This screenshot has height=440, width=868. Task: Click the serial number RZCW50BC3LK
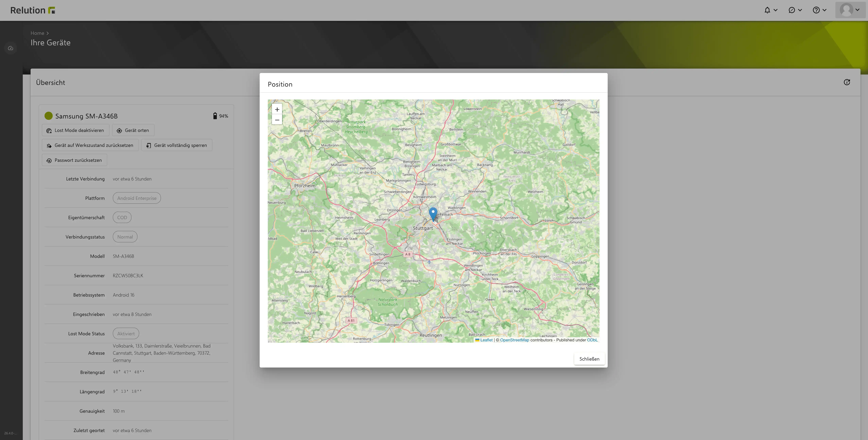coord(128,276)
